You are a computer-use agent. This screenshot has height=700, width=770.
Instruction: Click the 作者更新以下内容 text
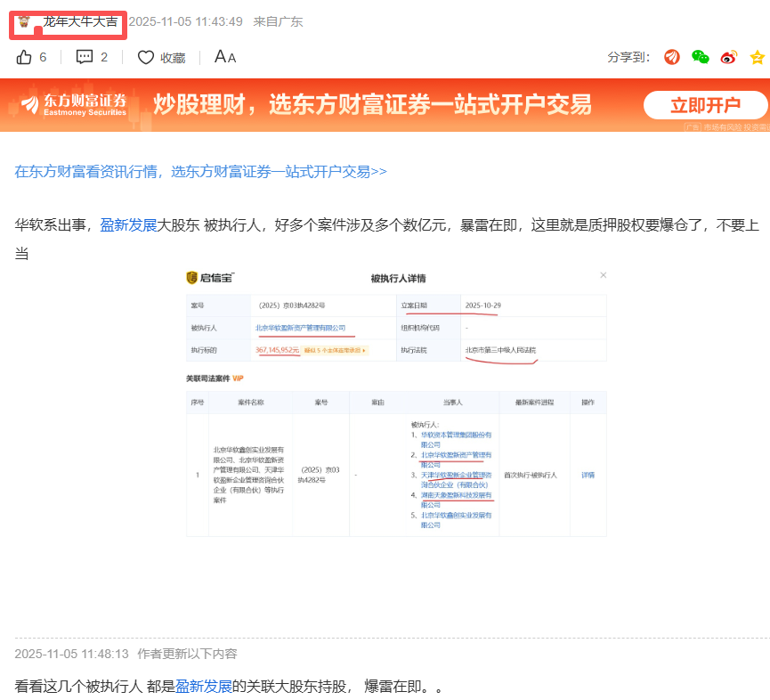(187, 654)
